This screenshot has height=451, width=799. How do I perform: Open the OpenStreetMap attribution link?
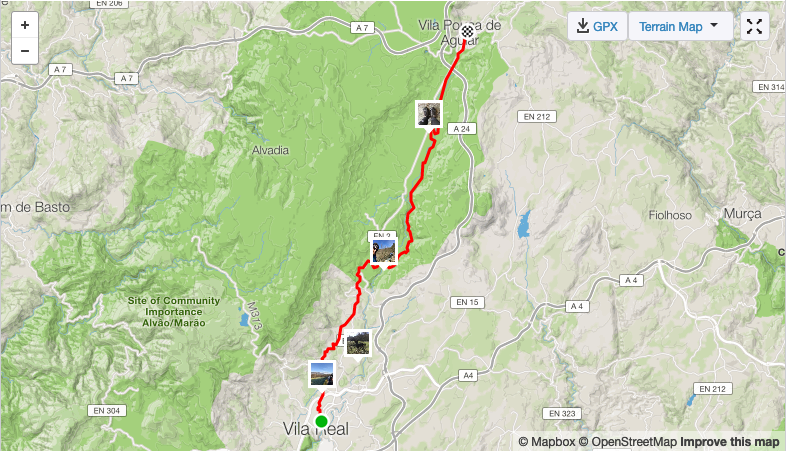[x=628, y=442]
